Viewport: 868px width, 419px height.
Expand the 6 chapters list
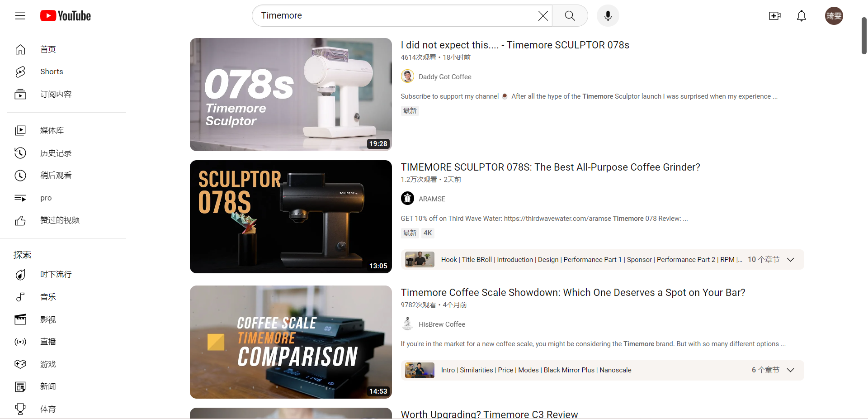[x=790, y=370]
